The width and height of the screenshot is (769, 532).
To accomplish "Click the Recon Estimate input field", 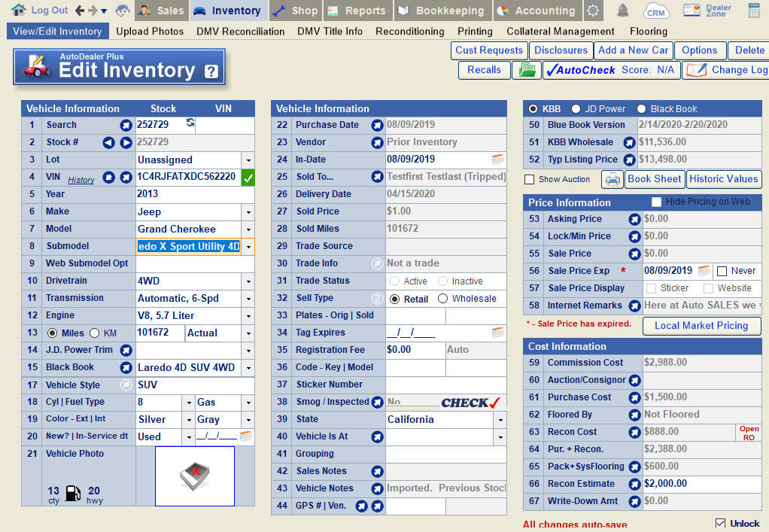I will [x=702, y=484].
